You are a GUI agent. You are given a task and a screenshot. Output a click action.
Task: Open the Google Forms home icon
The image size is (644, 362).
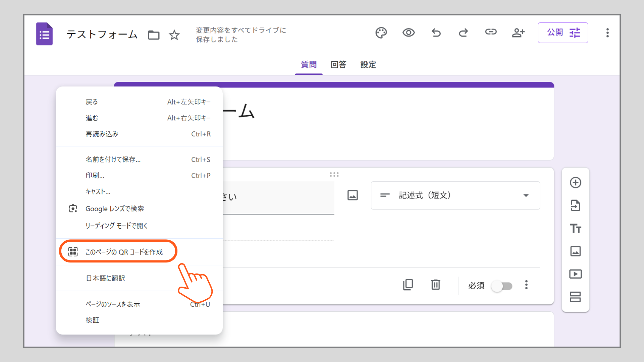pos(44,34)
